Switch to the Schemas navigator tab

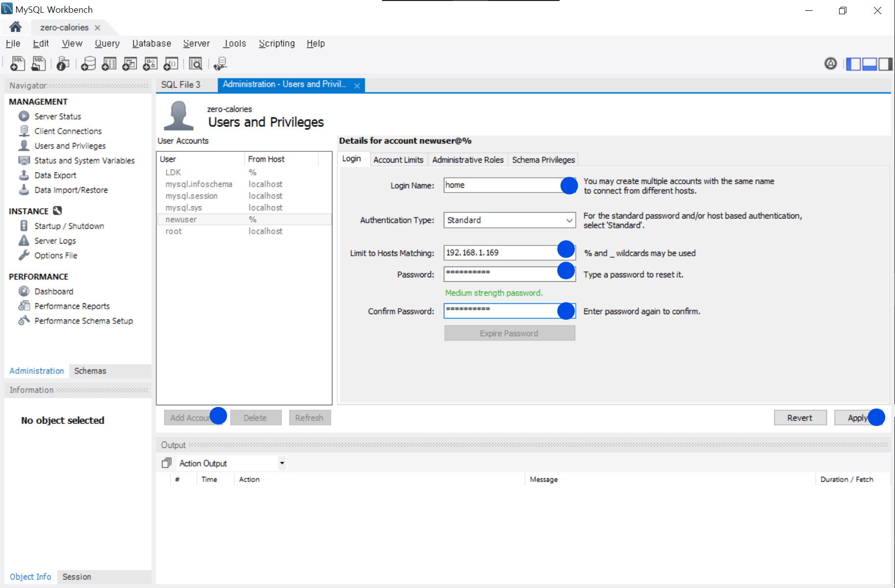click(90, 371)
